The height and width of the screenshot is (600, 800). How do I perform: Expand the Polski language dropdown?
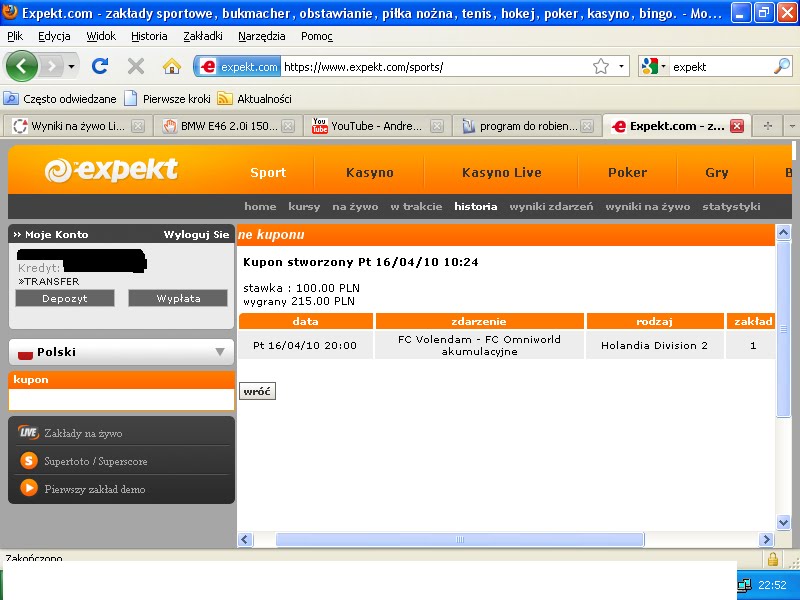(121, 352)
